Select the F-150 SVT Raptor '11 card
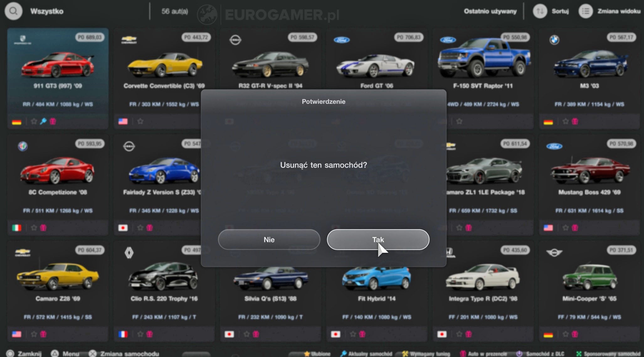 483,78
